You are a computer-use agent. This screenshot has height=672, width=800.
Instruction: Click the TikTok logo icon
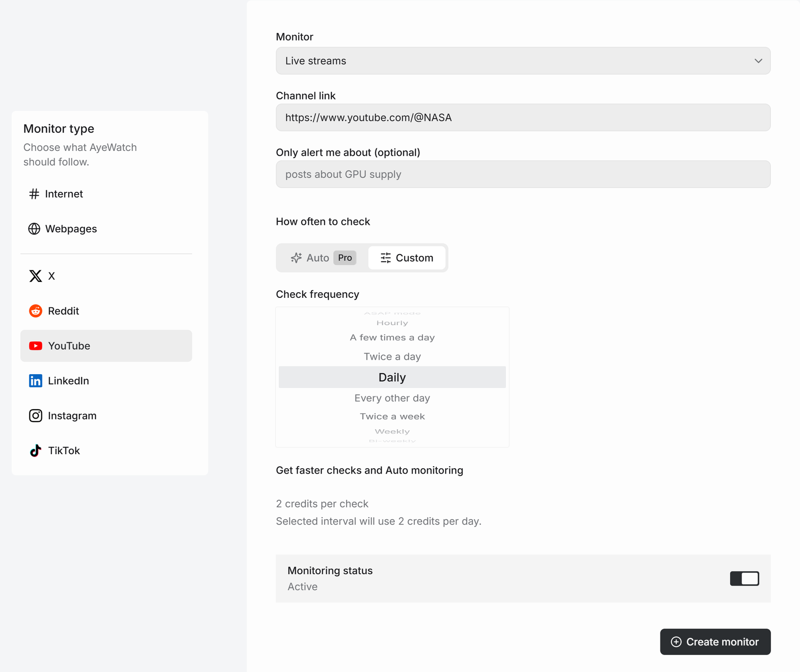click(x=35, y=451)
